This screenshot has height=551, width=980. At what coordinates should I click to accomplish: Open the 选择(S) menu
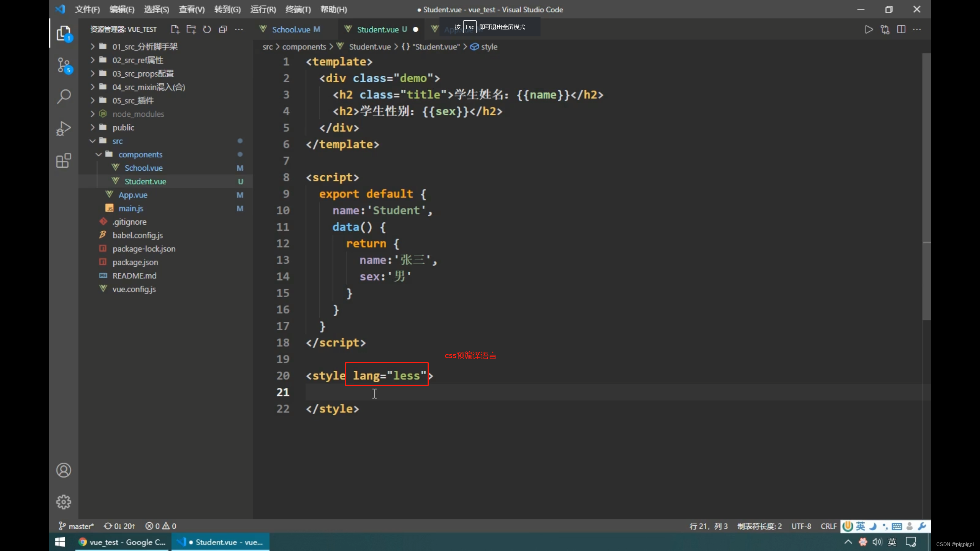(156, 10)
